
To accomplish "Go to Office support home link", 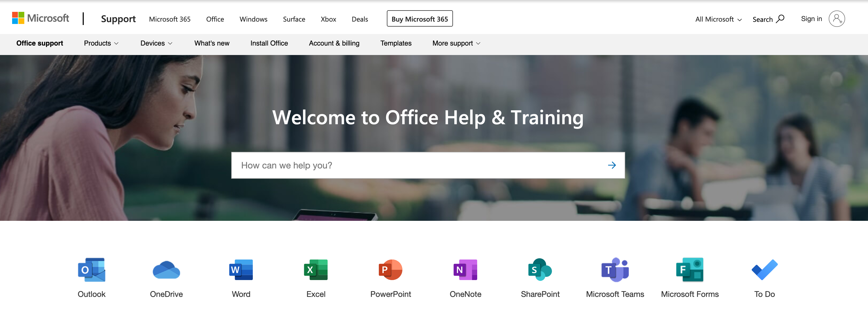I will [x=40, y=43].
